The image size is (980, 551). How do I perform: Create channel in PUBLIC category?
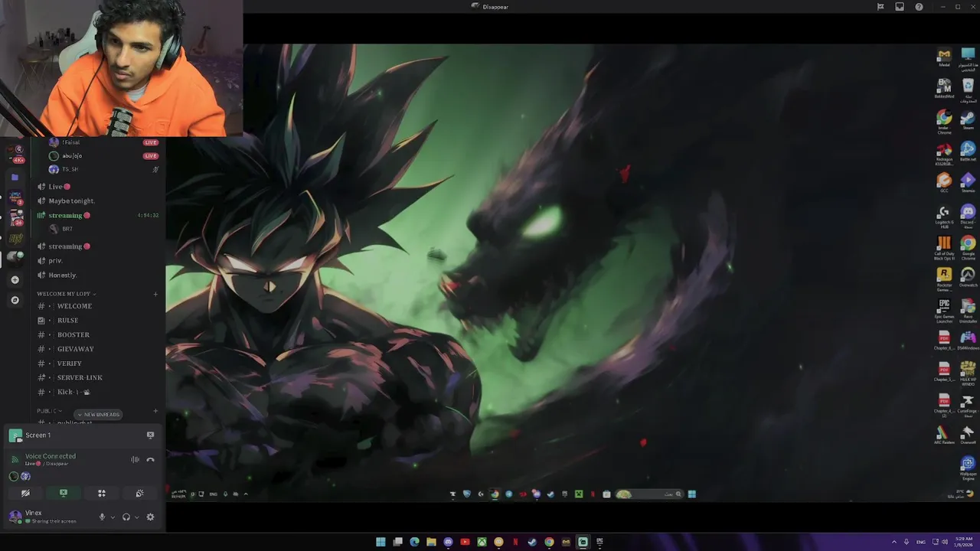pyautogui.click(x=155, y=411)
